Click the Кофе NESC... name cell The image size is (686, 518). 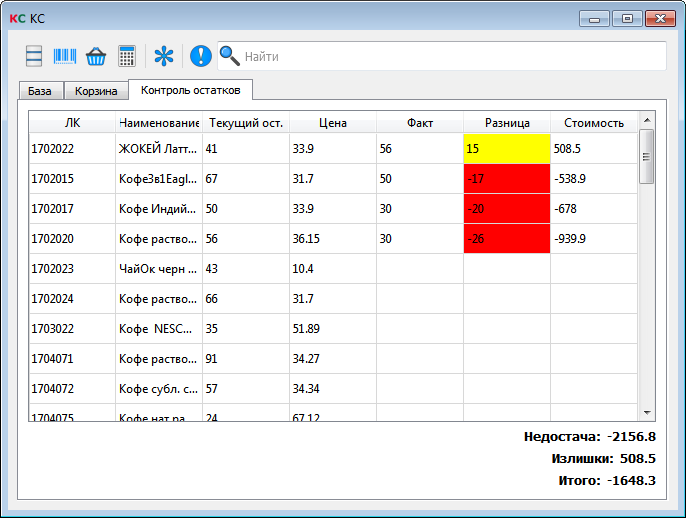coord(159,329)
